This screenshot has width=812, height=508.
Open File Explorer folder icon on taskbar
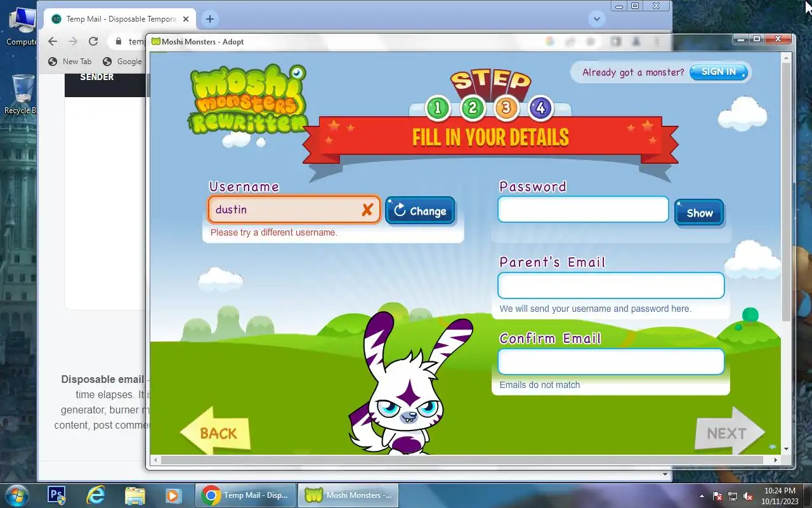134,495
